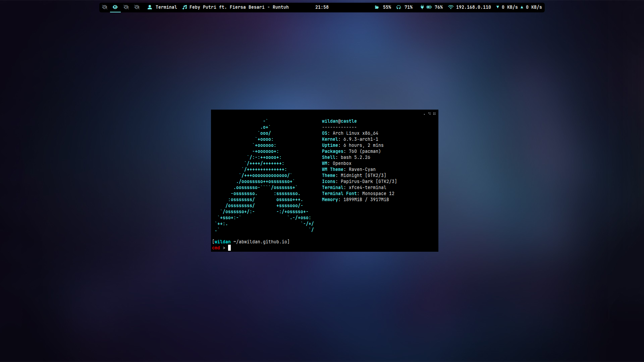Close terminal via four-dot button
644x362 pixels.
click(434, 114)
